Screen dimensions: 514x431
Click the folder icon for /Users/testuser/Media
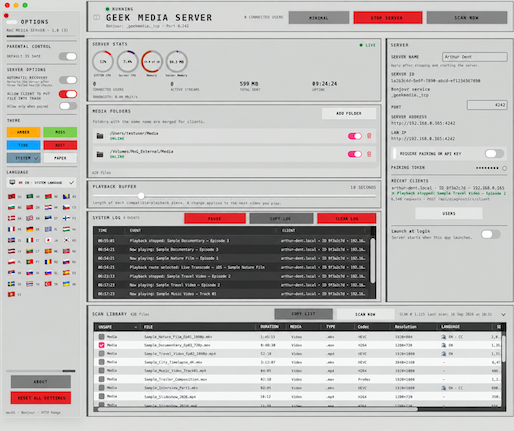click(100, 136)
